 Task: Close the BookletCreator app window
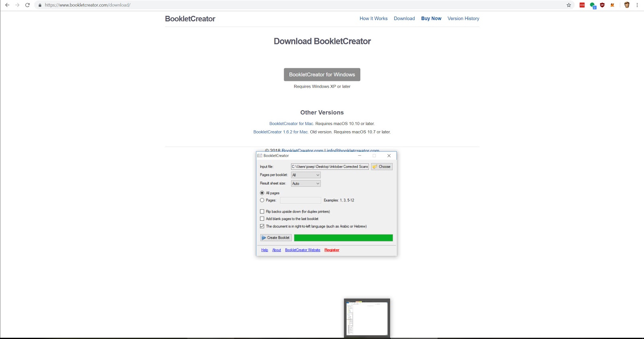(389, 156)
